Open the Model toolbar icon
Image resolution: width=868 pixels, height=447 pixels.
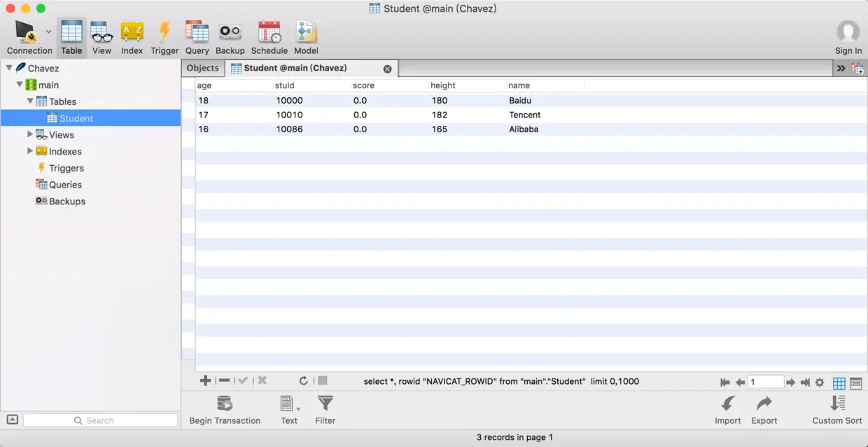pos(306,37)
